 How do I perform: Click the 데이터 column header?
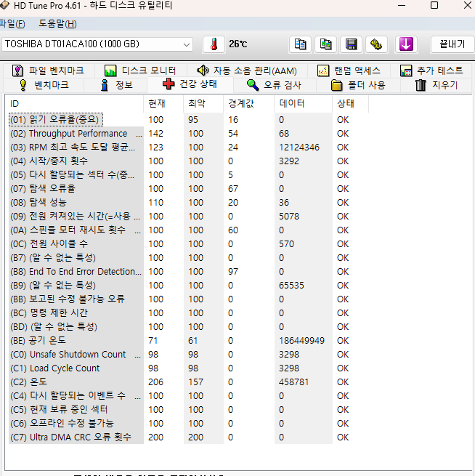pyautogui.click(x=304, y=104)
